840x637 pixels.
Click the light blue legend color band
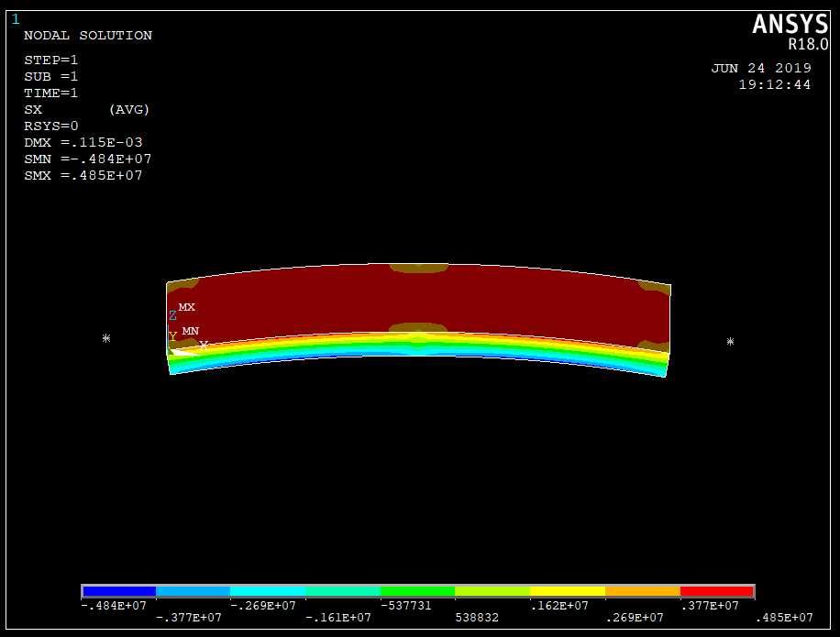tap(193, 591)
